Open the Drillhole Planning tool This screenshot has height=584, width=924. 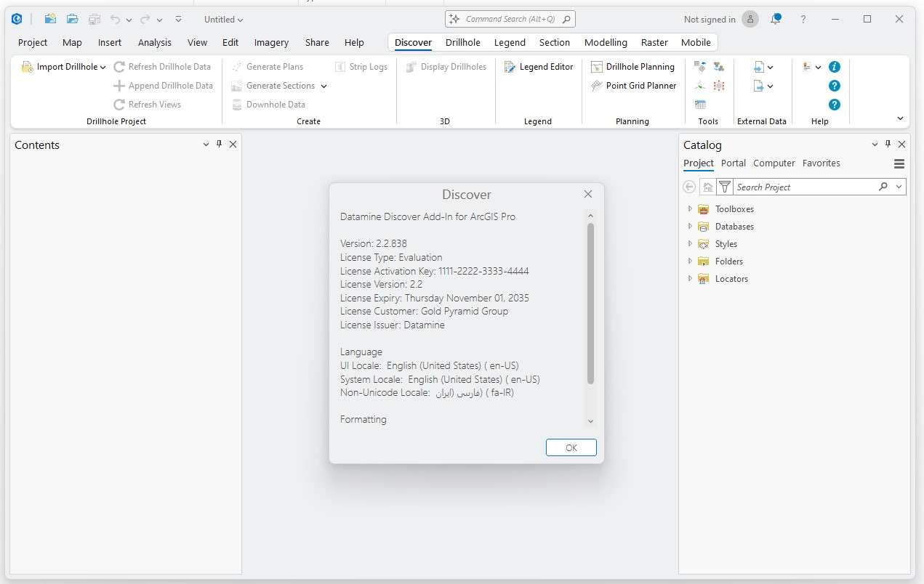[x=632, y=67]
